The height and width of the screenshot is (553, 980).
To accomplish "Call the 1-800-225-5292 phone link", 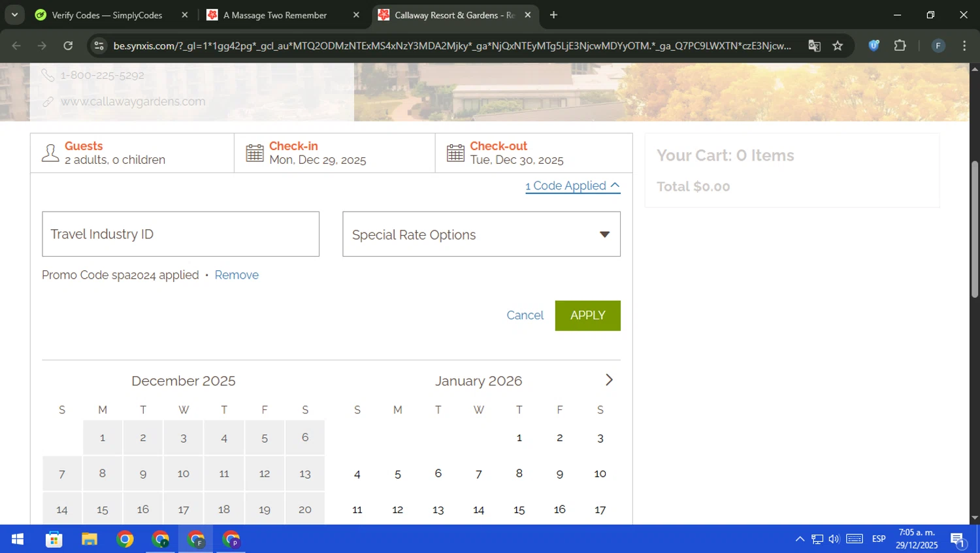I will [x=103, y=75].
